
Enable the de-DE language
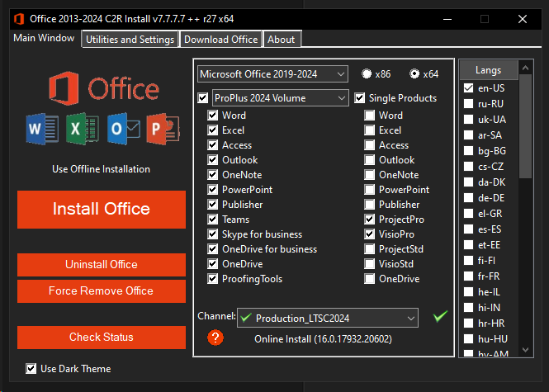[x=468, y=198]
